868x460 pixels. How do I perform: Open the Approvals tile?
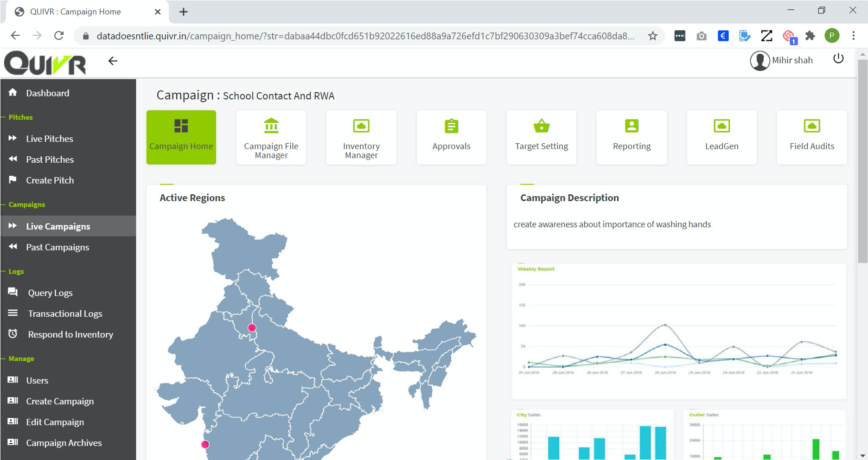click(452, 137)
